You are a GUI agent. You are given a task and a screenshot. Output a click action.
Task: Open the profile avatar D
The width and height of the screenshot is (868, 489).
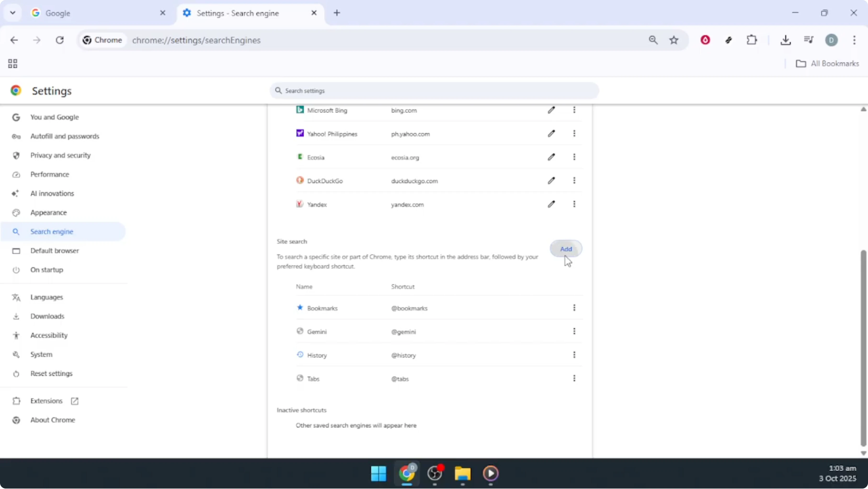click(x=831, y=40)
